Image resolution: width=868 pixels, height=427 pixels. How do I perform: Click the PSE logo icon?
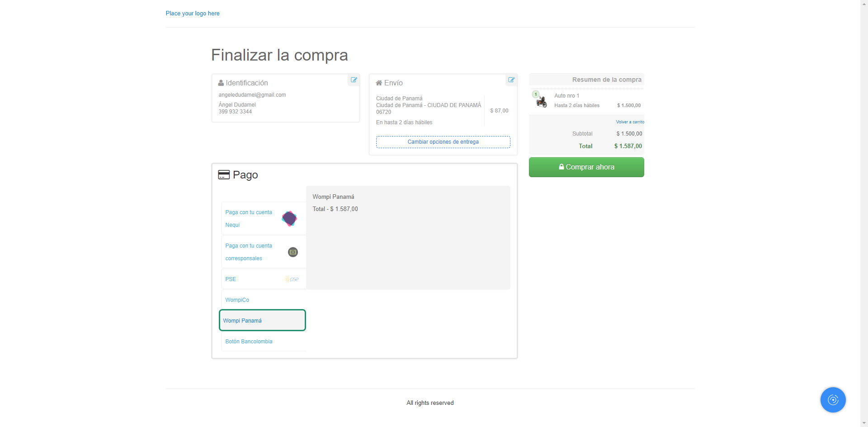(292, 279)
